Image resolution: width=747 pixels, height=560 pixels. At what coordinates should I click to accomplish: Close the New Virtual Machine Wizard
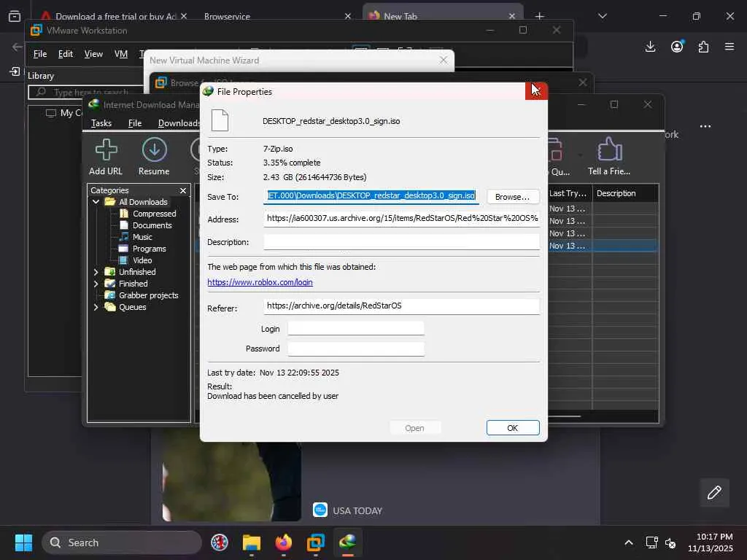(x=443, y=60)
